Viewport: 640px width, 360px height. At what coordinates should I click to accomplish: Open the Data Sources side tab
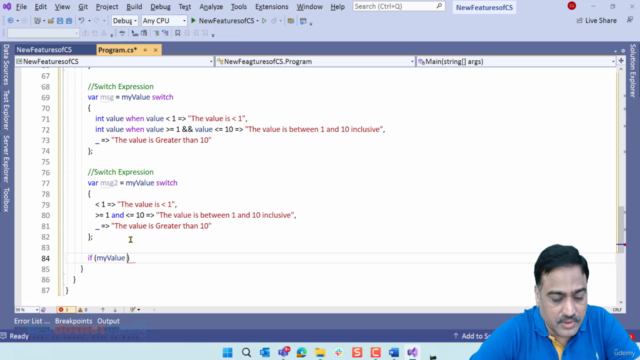point(6,64)
